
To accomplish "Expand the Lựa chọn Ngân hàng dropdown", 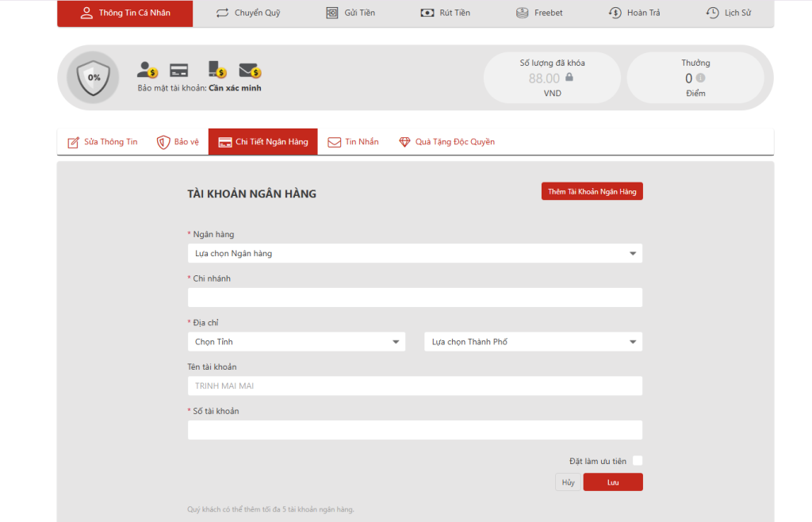I will click(415, 253).
